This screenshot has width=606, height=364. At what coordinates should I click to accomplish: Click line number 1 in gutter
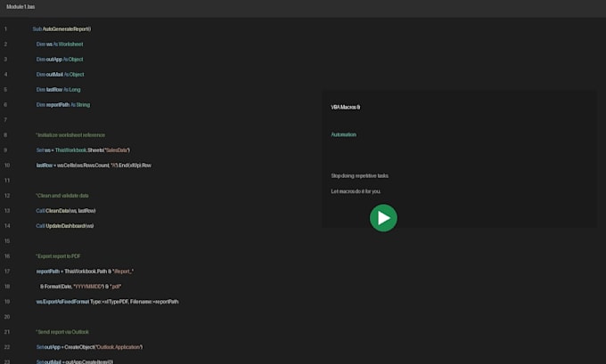pos(5,29)
